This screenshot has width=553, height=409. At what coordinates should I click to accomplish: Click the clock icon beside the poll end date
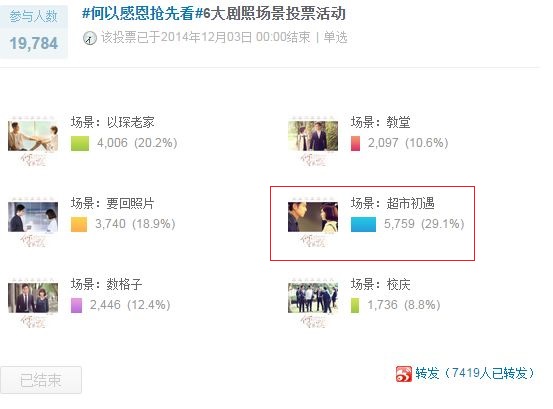(x=90, y=38)
